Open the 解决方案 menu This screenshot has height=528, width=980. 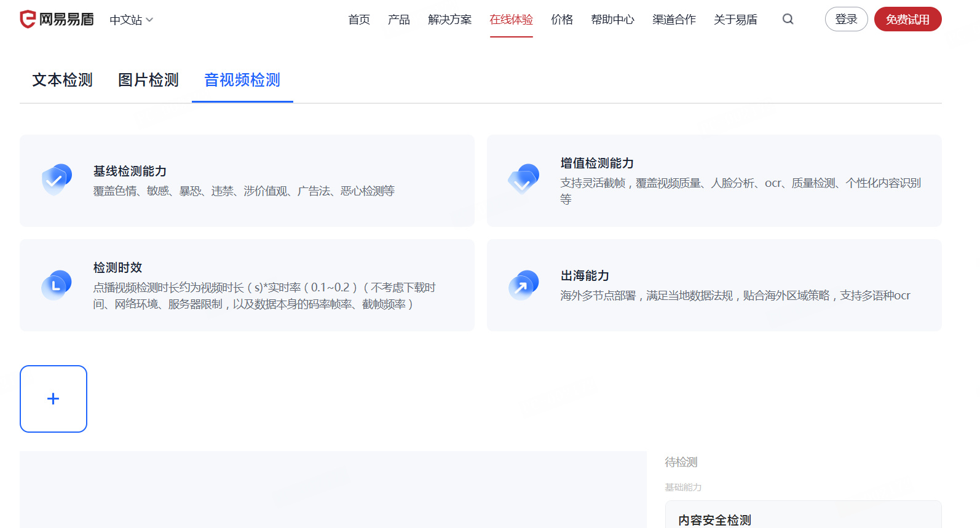click(450, 20)
